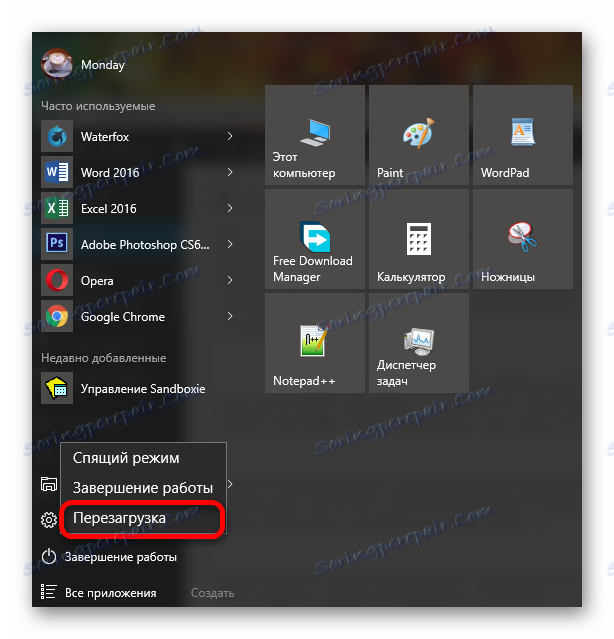The image size is (614, 639).
Task: Click the Недавно добавленные heading
Action: pyautogui.click(x=104, y=358)
